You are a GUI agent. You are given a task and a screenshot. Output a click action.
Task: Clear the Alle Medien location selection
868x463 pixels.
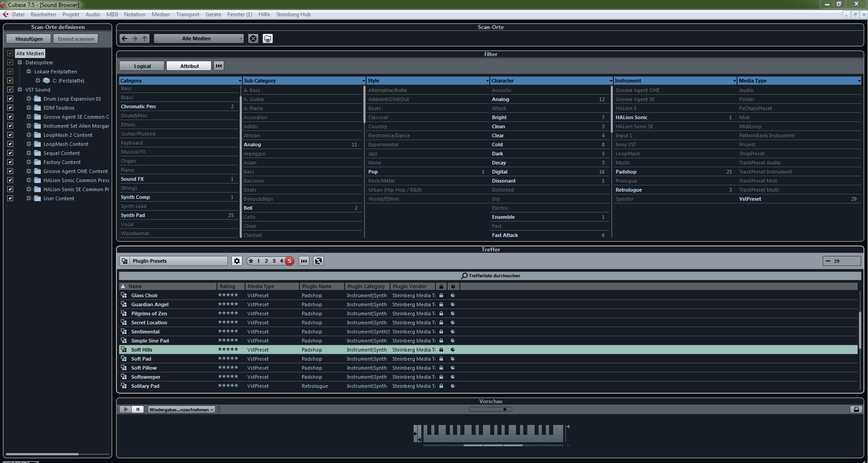click(x=253, y=39)
